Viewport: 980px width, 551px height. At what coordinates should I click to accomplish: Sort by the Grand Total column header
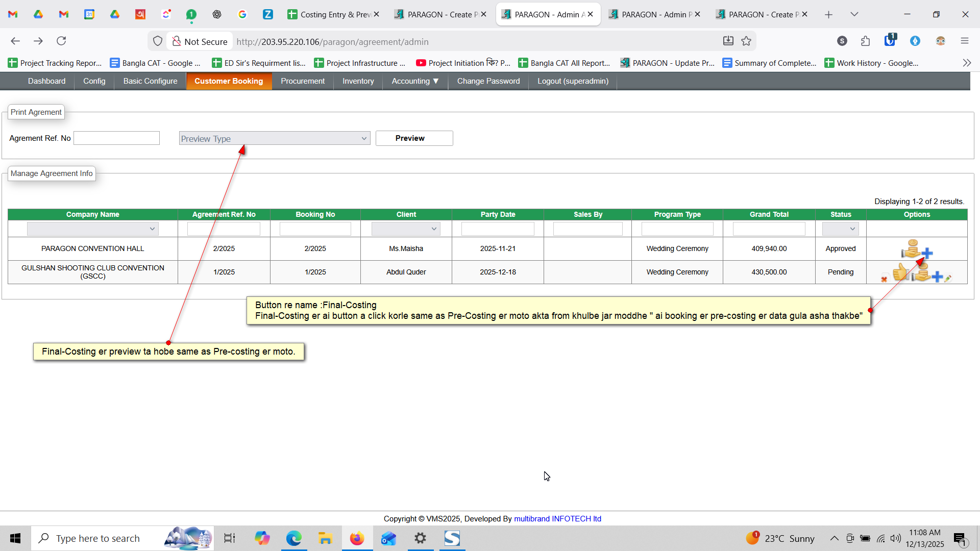[769, 214]
